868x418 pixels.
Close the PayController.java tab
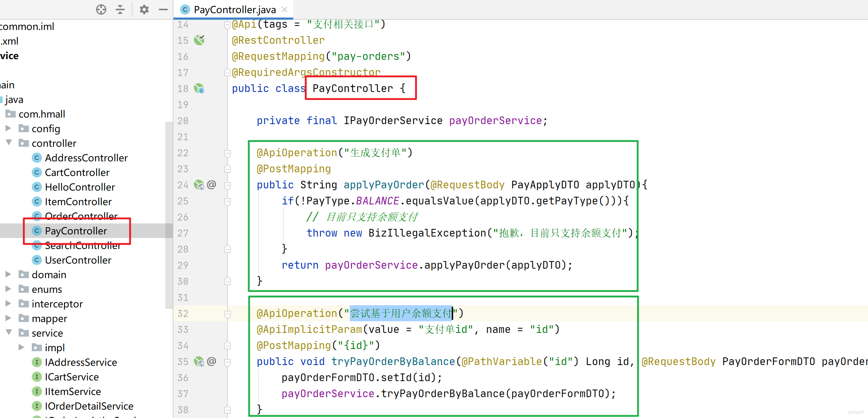coord(285,9)
